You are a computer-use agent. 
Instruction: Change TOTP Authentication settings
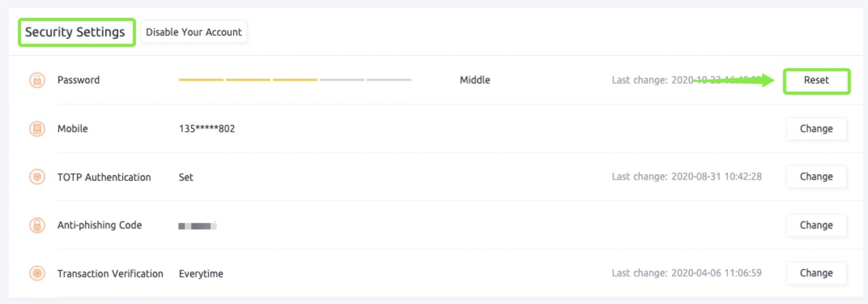tap(816, 177)
